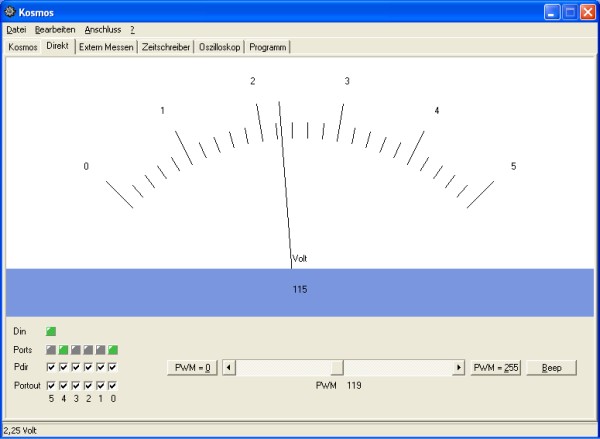Click the green Ports indicator for port 0
Screen dimensions: 600x439
pyautogui.click(x=113, y=350)
